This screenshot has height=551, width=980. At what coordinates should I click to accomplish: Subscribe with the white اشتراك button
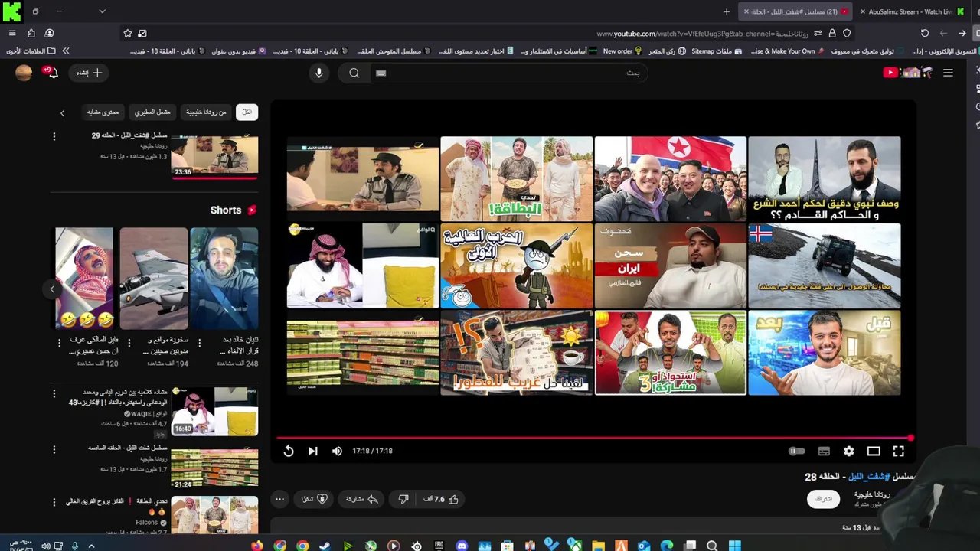coord(823,499)
